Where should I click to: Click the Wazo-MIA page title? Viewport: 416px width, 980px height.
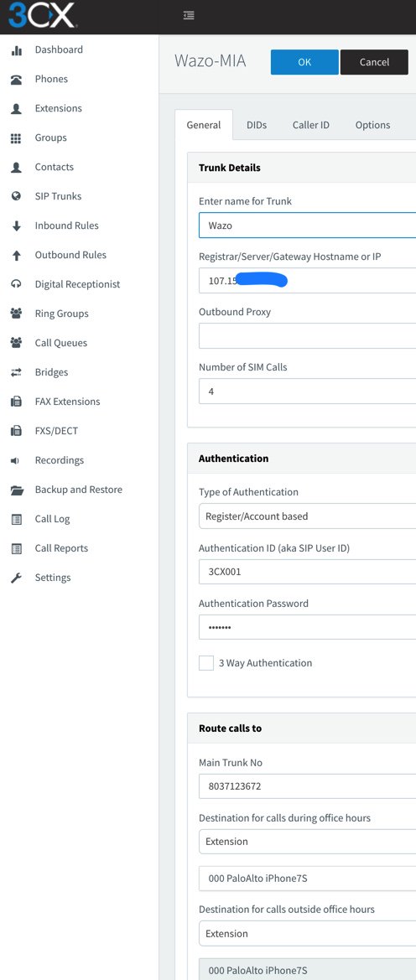click(x=211, y=61)
